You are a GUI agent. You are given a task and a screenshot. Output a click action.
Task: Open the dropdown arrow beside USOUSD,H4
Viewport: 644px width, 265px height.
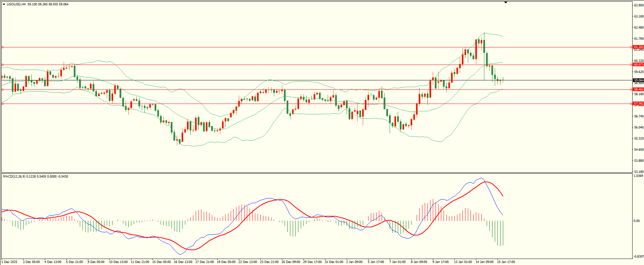click(4, 4)
